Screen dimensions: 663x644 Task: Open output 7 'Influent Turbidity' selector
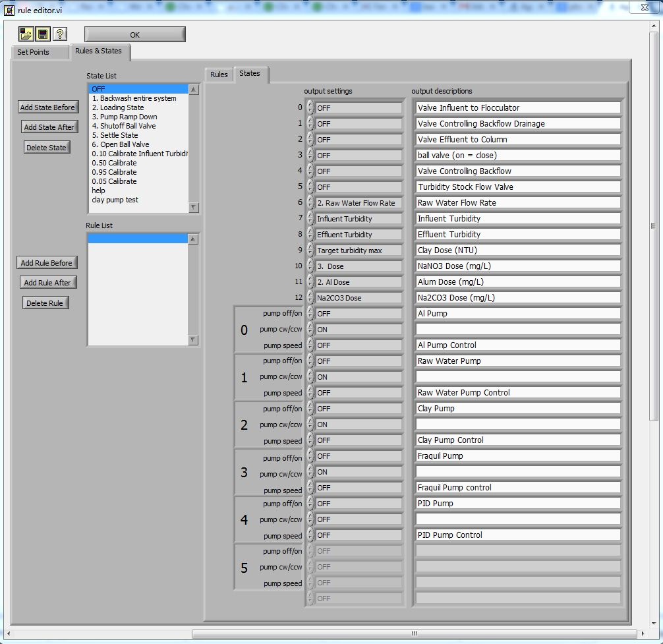(359, 219)
